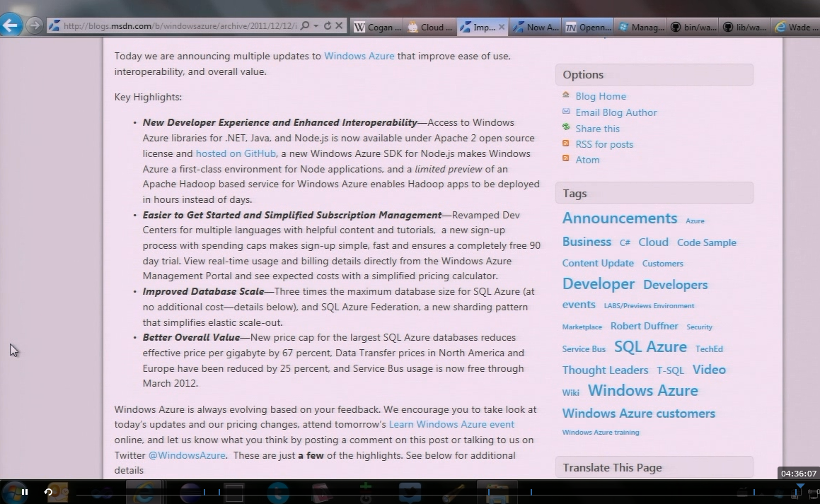Select the Code Sample tag
The width and height of the screenshot is (820, 504).
pyautogui.click(x=707, y=242)
